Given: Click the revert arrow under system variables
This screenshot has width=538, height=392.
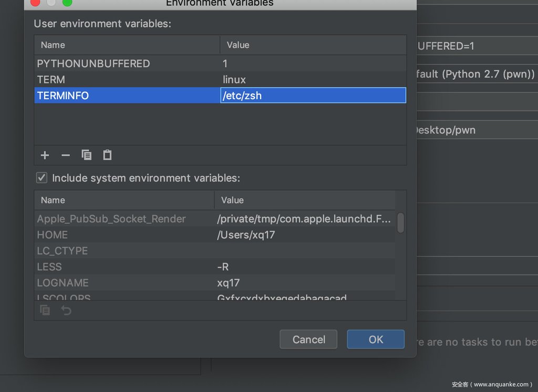Looking at the screenshot, I should (66, 311).
